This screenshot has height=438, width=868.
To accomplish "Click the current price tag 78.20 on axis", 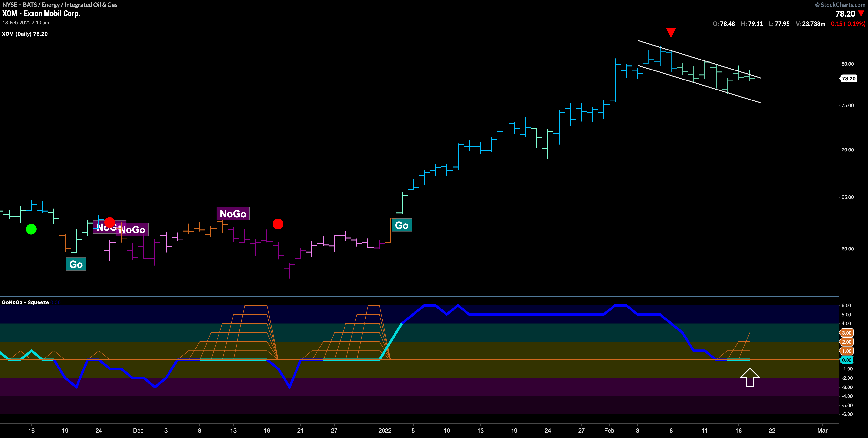I will [x=848, y=79].
